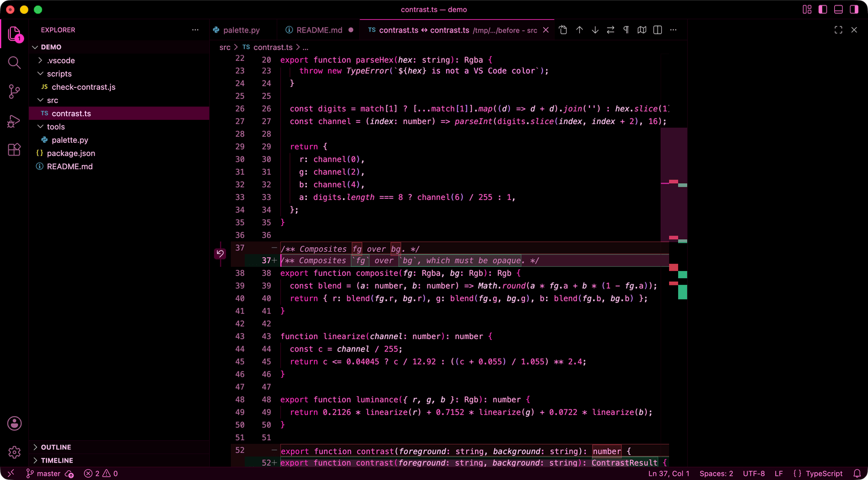Click master branch in status bar
Image resolution: width=868 pixels, height=480 pixels.
[43, 473]
